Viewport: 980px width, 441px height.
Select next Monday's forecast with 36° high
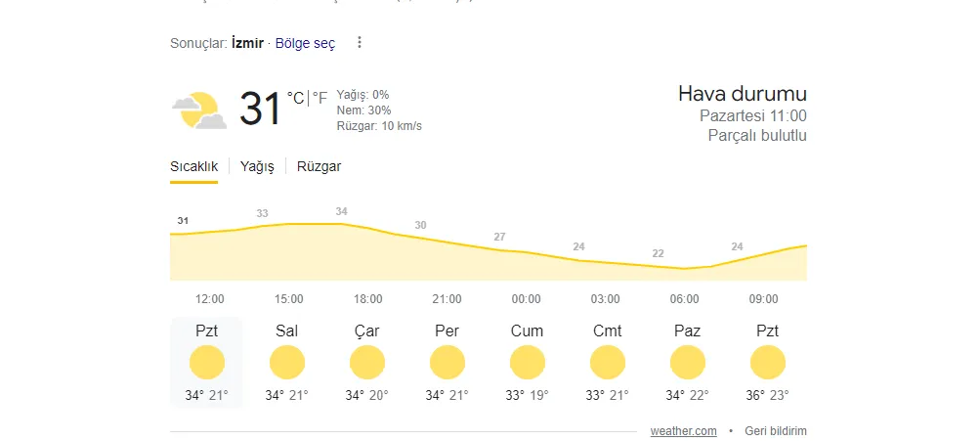point(767,363)
